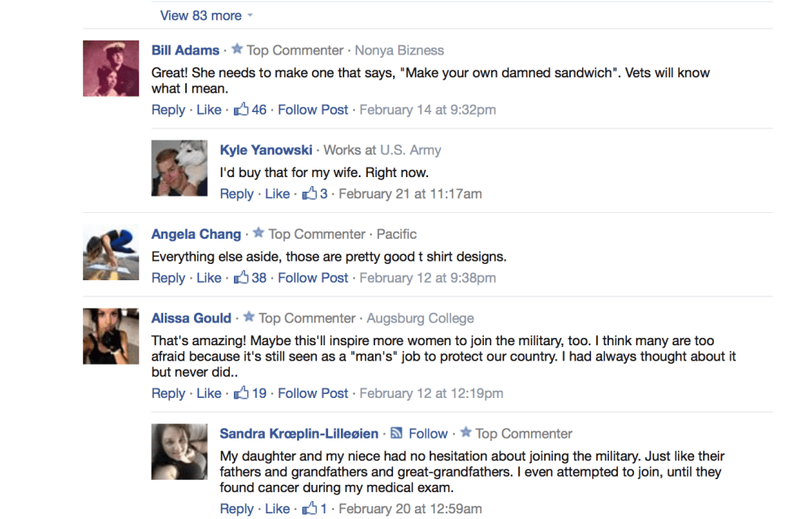
Task: Open Kyle Yanowski's profile
Action: [266, 149]
